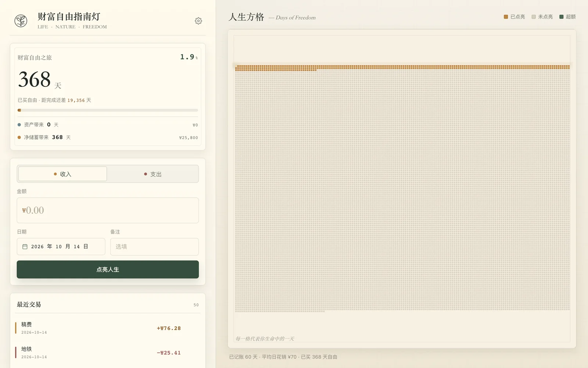Click the freedom progress bar
The image size is (588, 368).
[x=108, y=110]
